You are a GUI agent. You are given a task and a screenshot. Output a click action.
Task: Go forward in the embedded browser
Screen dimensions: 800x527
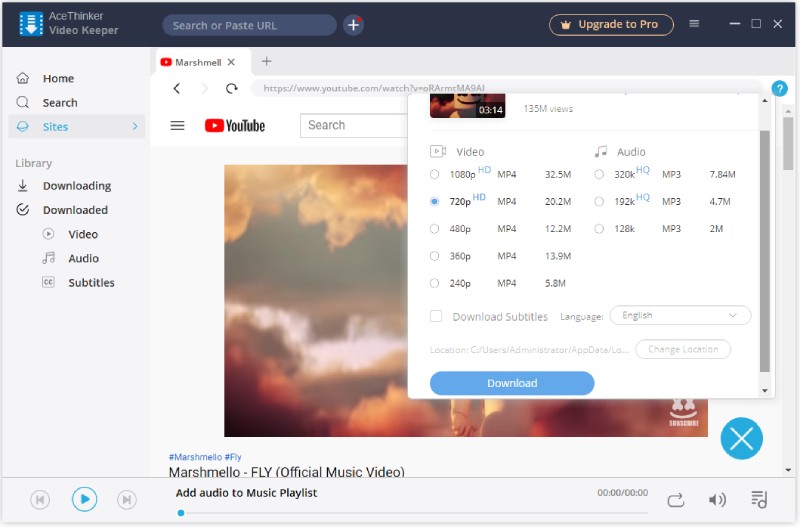[205, 88]
